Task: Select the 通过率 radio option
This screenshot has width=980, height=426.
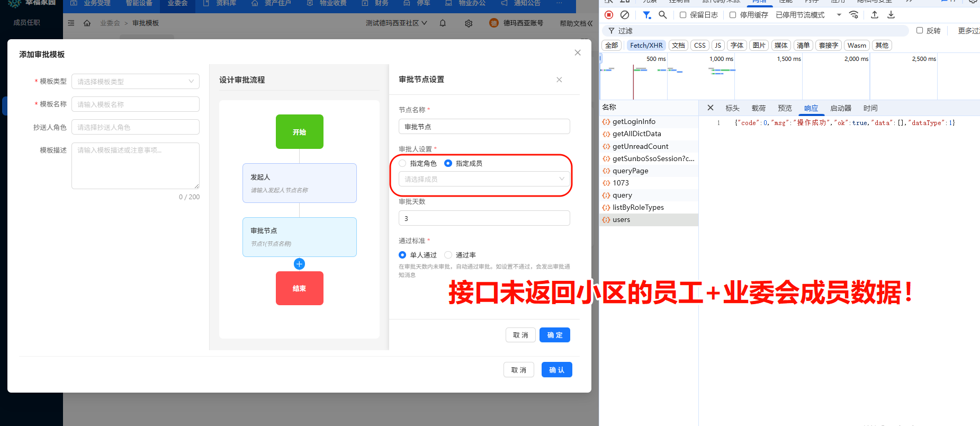Action: pyautogui.click(x=448, y=255)
